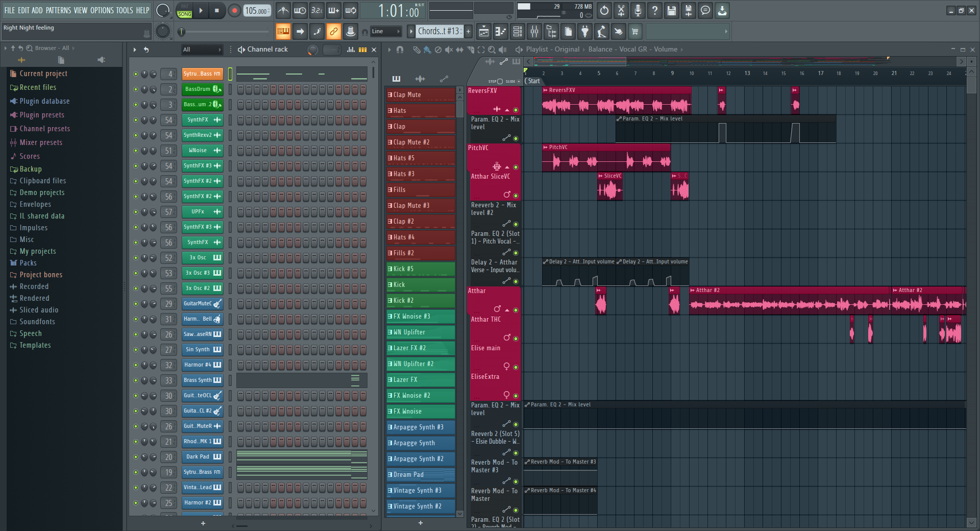Open the question mark help icon
The image size is (980, 531).
pyautogui.click(x=655, y=10)
